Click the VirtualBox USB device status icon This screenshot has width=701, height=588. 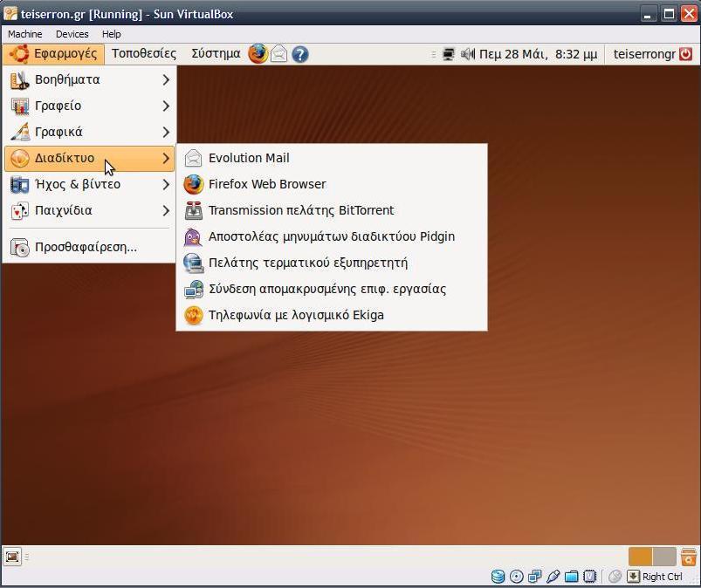click(x=553, y=577)
